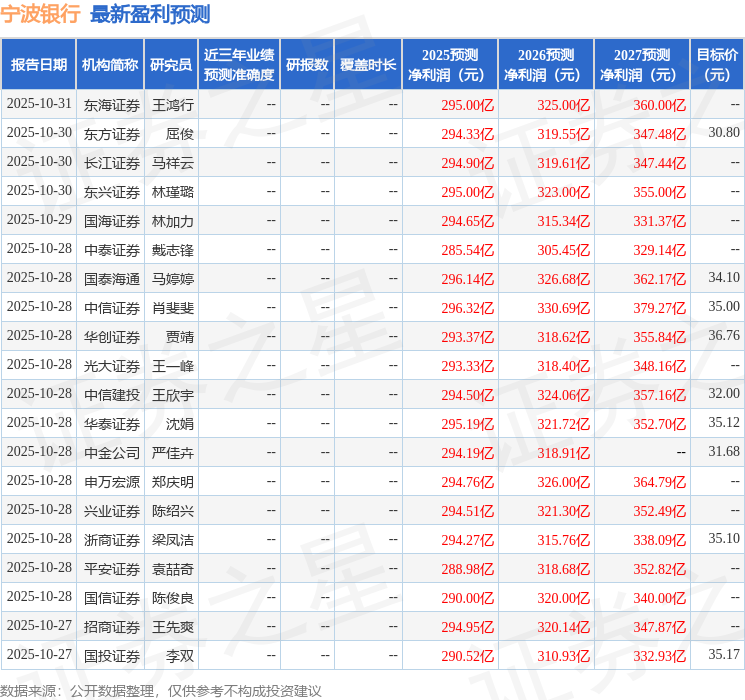Click analyst name 林加力
The image size is (745, 700).
173,221
